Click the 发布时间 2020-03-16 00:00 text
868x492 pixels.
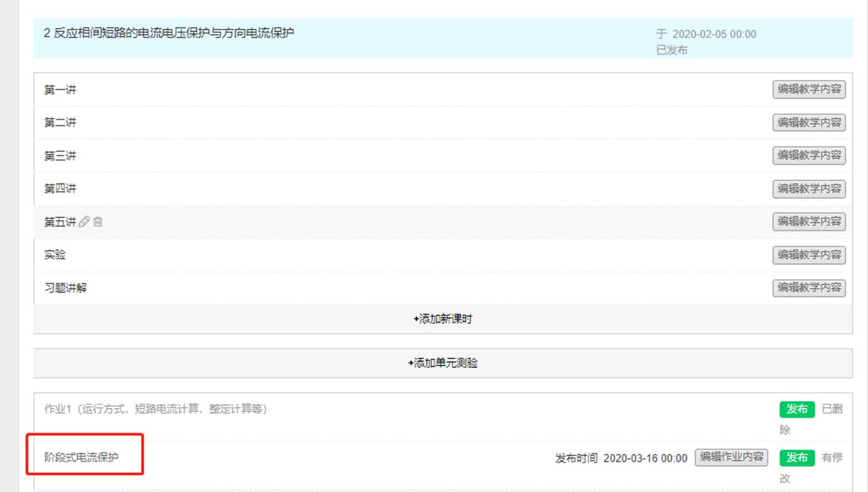coord(621,458)
